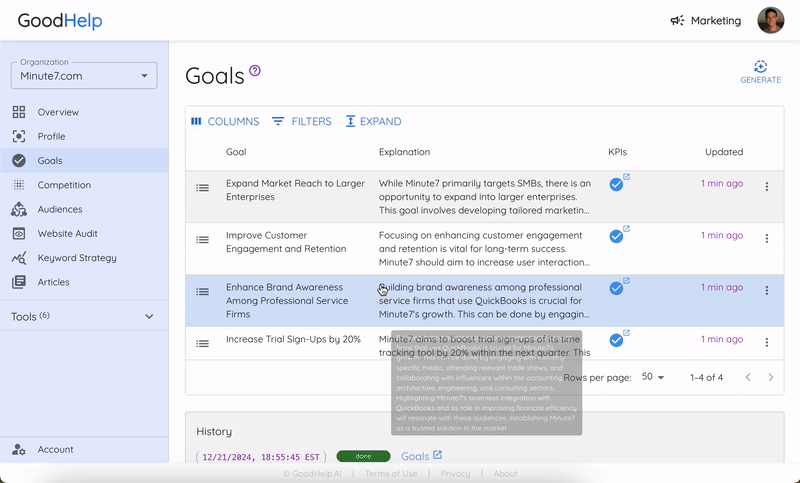
Task: Sort by the Explanation column header
Action: [x=404, y=152]
